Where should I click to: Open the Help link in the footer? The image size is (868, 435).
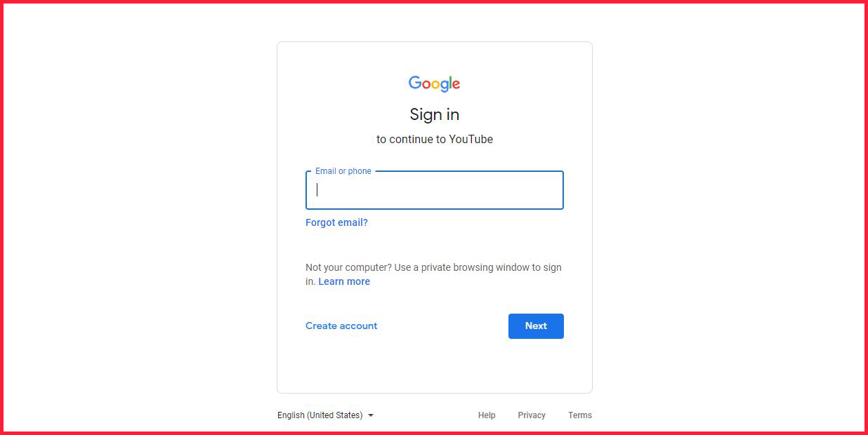pyautogui.click(x=487, y=415)
